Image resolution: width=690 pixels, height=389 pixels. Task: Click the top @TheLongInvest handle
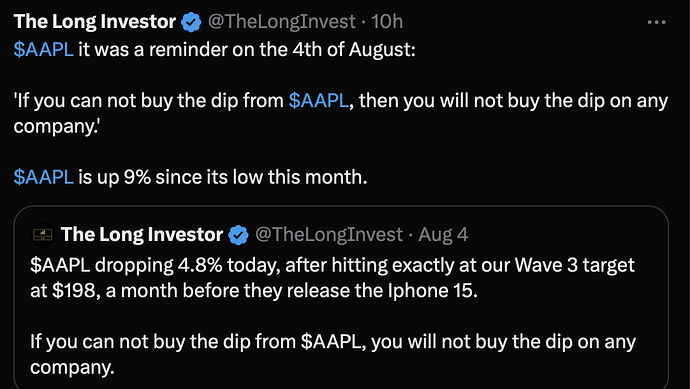coord(282,22)
